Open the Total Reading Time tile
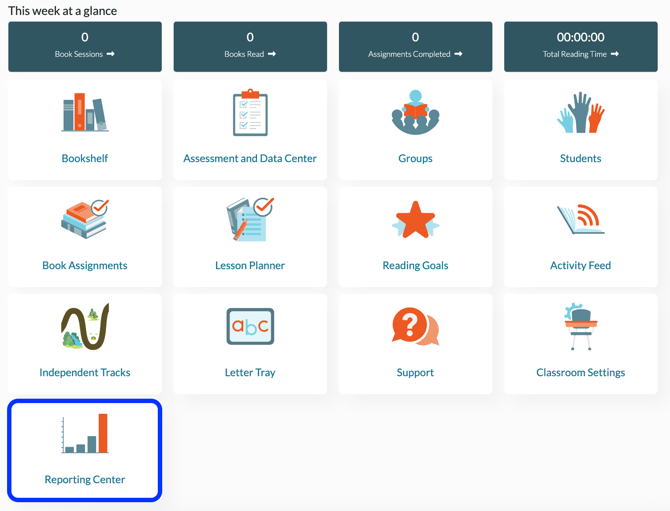The width and height of the screenshot is (670, 511). click(580, 47)
